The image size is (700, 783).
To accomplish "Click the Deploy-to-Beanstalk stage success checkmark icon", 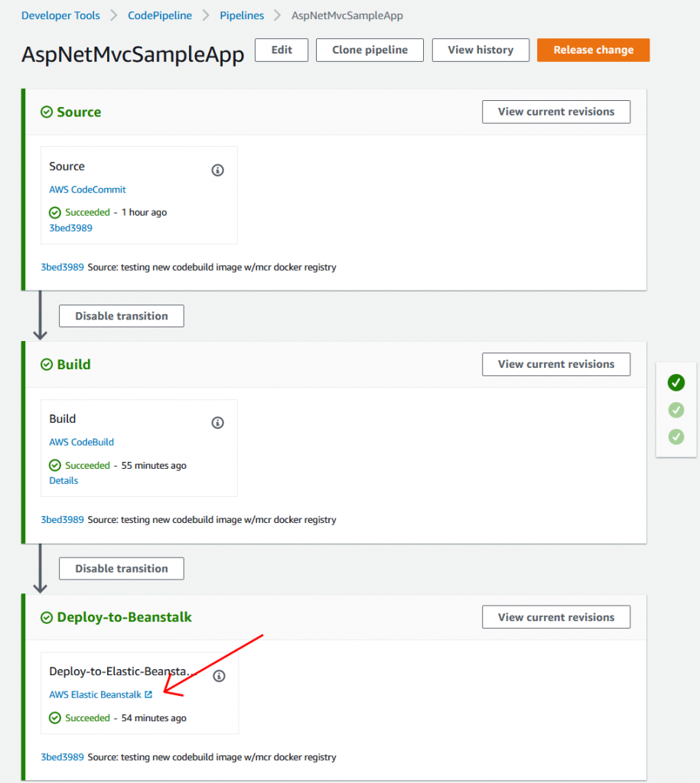I will [x=47, y=618].
